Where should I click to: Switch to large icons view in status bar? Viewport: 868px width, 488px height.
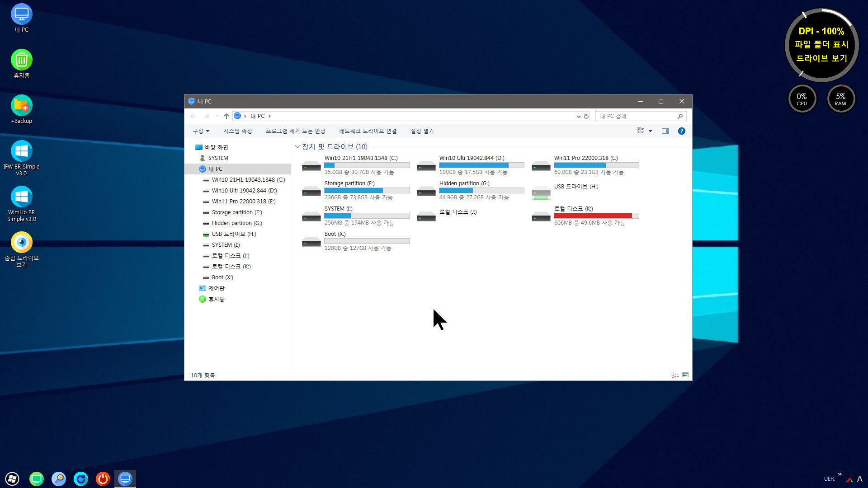coord(685,375)
